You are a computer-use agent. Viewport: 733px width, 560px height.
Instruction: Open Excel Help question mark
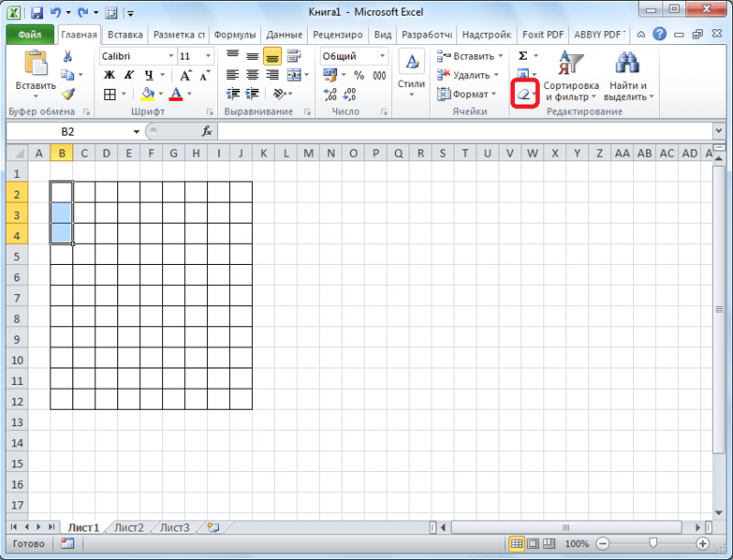660,34
